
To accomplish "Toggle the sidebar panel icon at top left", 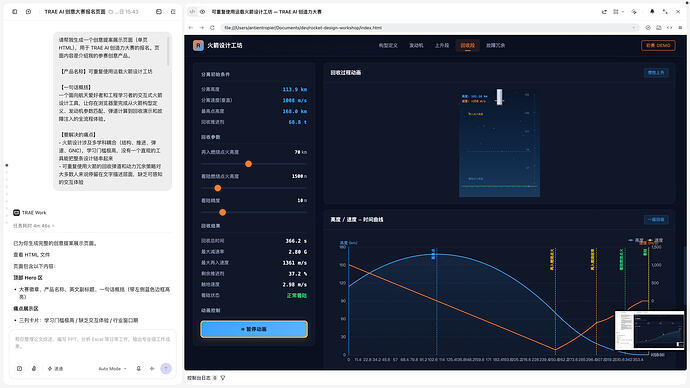I will 15,12.
